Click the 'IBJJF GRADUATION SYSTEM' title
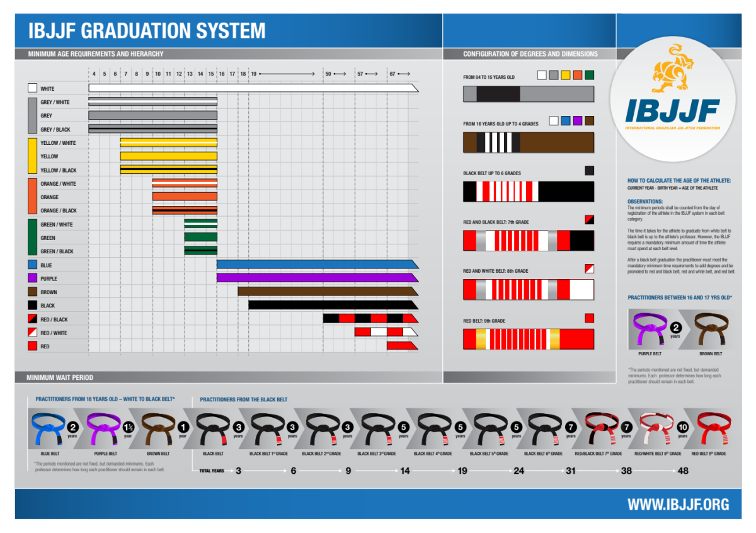Screen dimensions: 756x533 tap(147, 30)
